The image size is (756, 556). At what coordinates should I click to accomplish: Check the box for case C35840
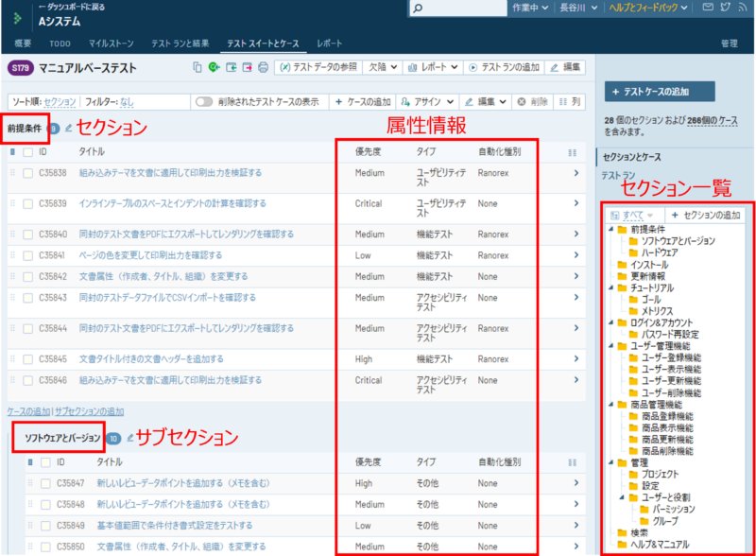tap(28, 235)
